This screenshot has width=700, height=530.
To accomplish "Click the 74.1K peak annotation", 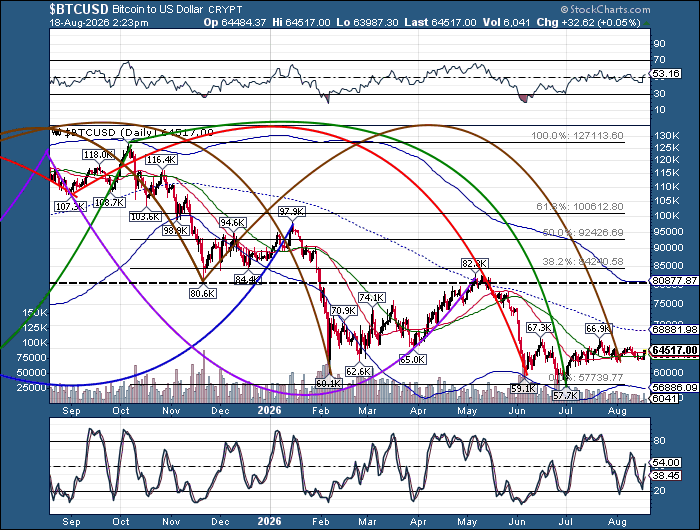I will coord(372,298).
